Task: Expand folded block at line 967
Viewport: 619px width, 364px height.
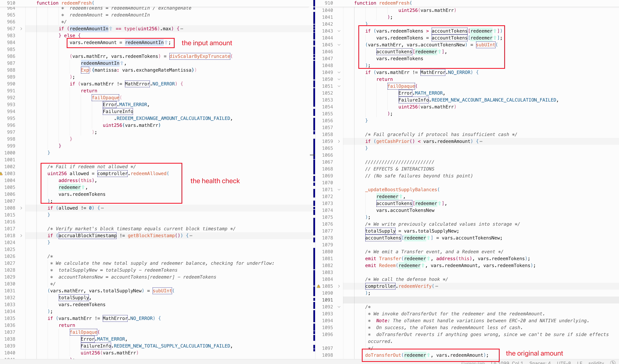Action: (x=21, y=29)
